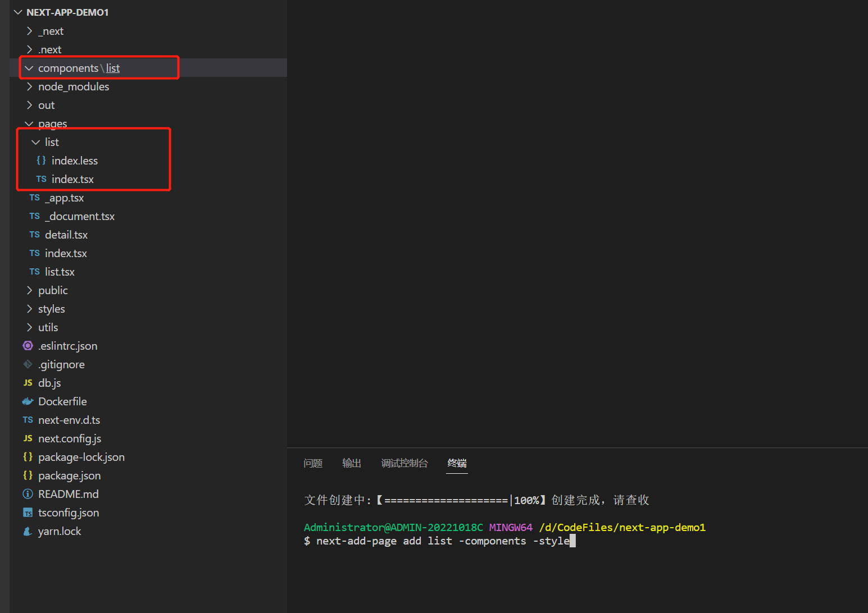Open README.md file
Screen dimensions: 868x613
coord(69,494)
